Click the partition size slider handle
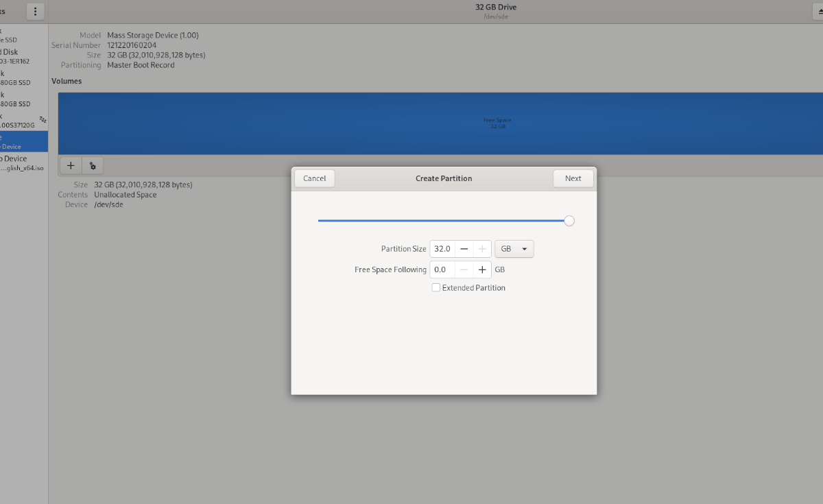The height and width of the screenshot is (504, 823). pyautogui.click(x=569, y=221)
